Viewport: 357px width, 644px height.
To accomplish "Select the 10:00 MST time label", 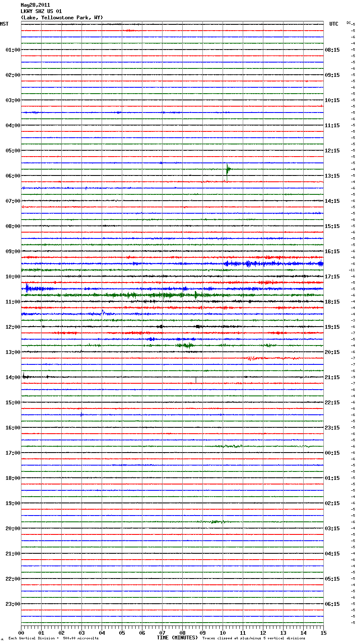I will [13, 277].
